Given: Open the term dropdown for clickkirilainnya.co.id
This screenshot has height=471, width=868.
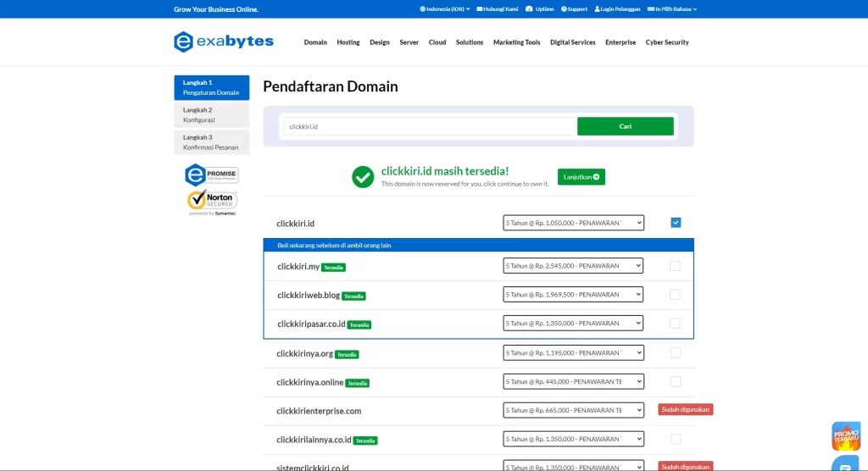Looking at the screenshot, I should tap(574, 439).
